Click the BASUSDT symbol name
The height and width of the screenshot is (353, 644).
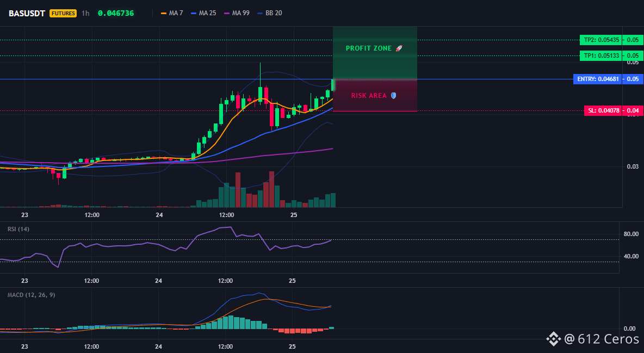pos(27,13)
